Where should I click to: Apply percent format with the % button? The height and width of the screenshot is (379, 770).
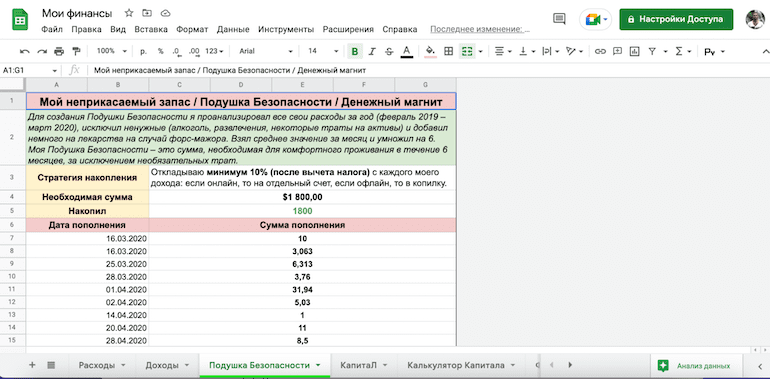point(161,51)
